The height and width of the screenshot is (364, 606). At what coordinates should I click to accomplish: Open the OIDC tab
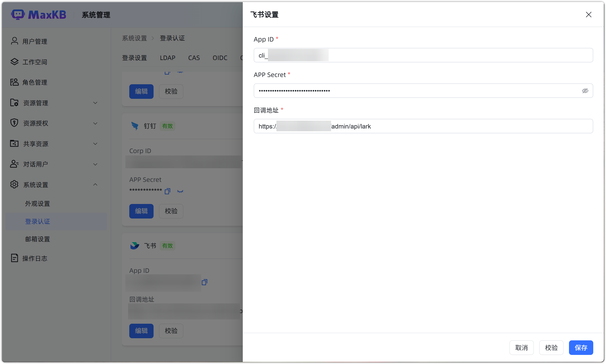(x=220, y=58)
